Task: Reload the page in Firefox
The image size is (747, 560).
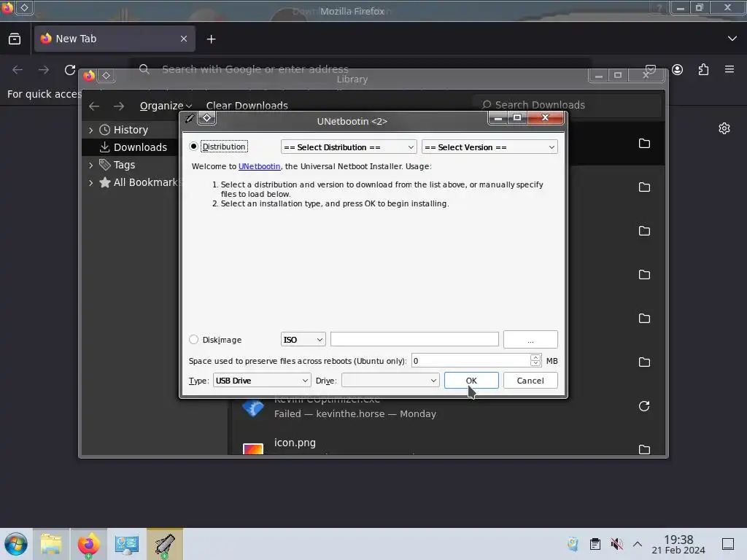Action: pos(70,70)
